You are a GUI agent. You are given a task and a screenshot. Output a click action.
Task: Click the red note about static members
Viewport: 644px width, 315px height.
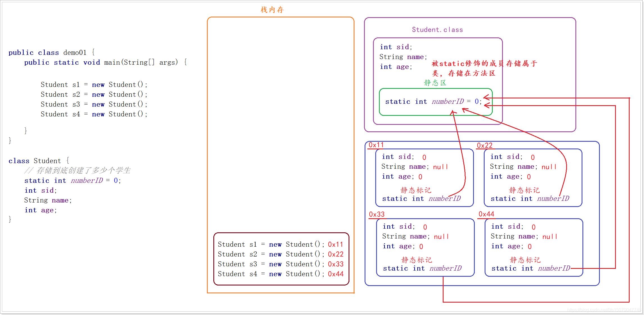484,68
